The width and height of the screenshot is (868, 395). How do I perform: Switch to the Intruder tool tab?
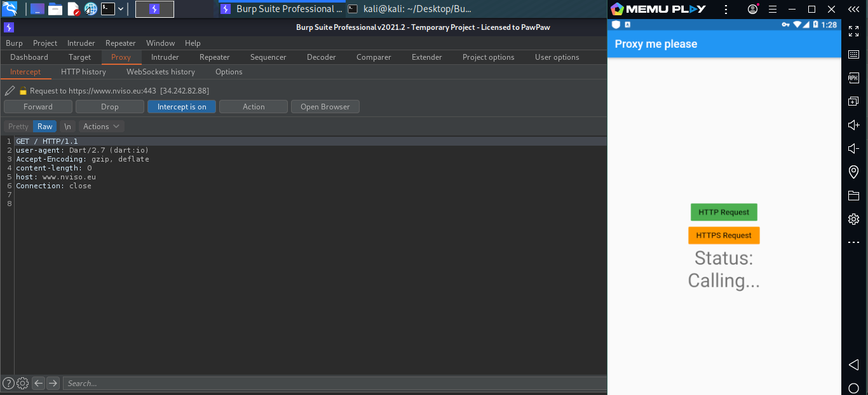165,57
